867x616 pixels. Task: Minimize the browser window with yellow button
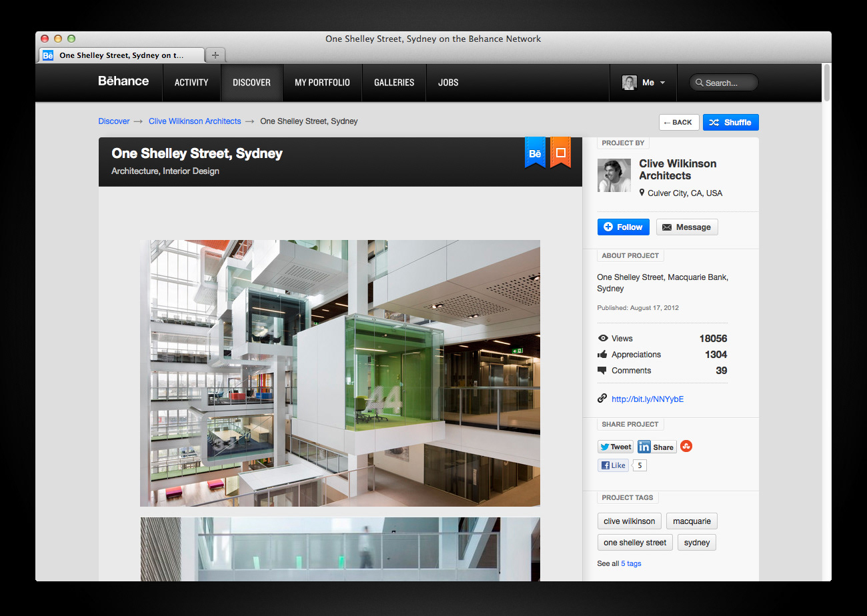point(58,39)
